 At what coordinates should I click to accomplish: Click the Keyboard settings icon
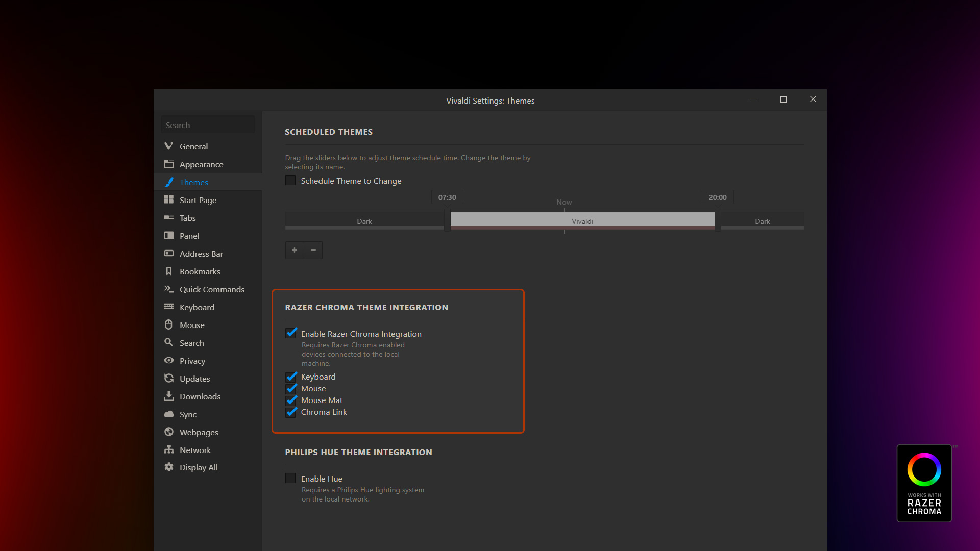tap(169, 307)
